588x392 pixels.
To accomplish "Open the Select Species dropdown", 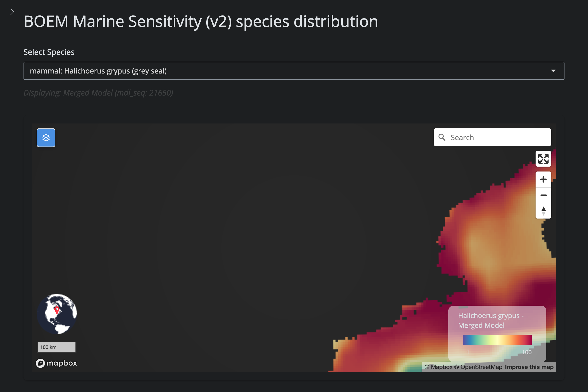I will pyautogui.click(x=294, y=71).
